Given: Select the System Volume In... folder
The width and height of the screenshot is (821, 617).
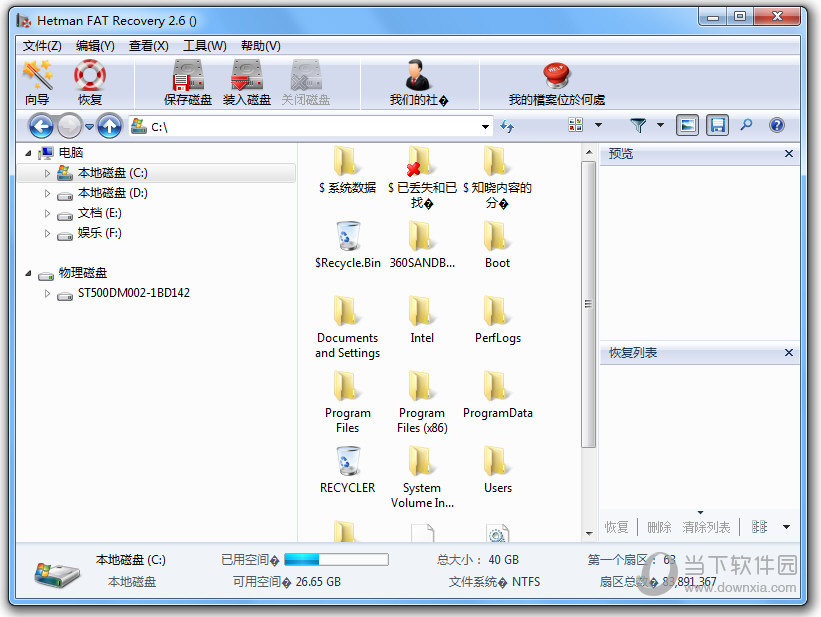Looking at the screenshot, I should (x=422, y=477).
